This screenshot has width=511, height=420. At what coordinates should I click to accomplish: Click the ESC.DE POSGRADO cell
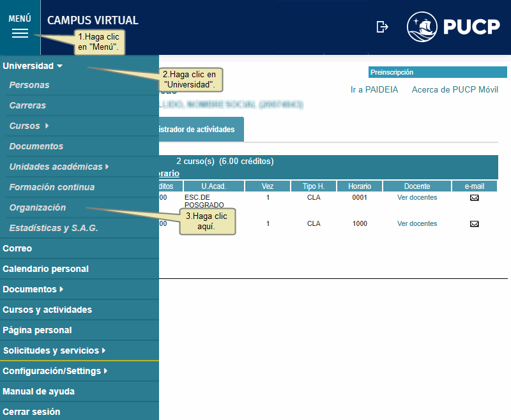204,201
